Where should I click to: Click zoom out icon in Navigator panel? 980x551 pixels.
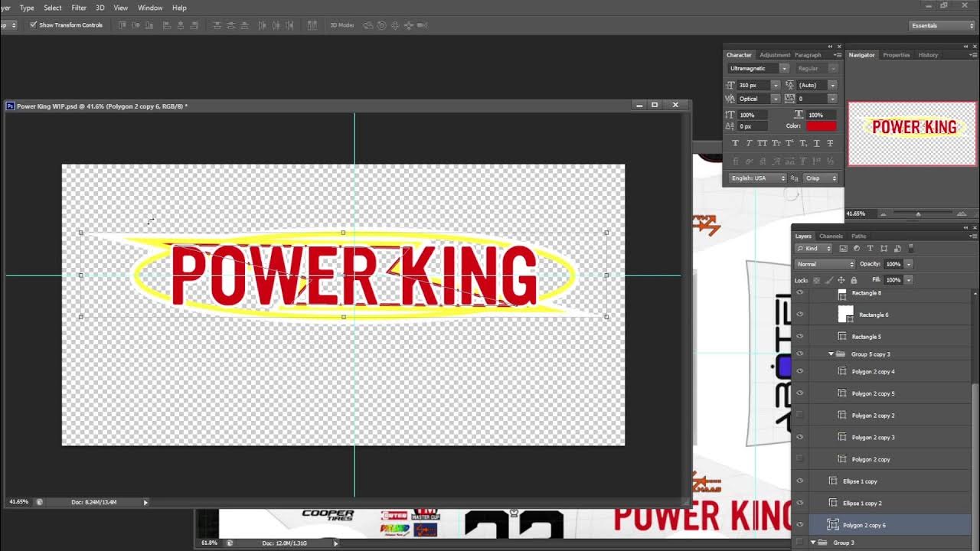pyautogui.click(x=884, y=214)
